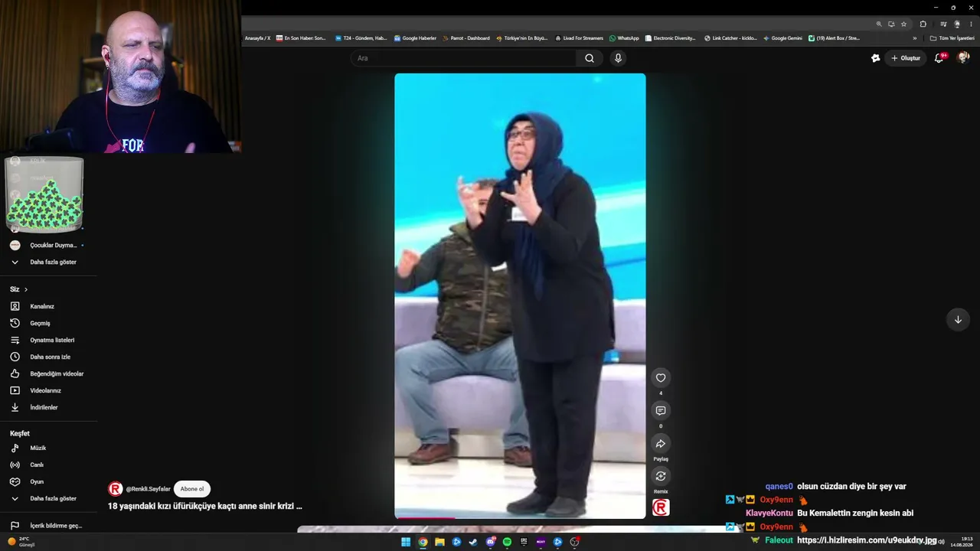Screen dimensions: 980x551
Task: Open Discord from the taskbar
Action: (490, 542)
